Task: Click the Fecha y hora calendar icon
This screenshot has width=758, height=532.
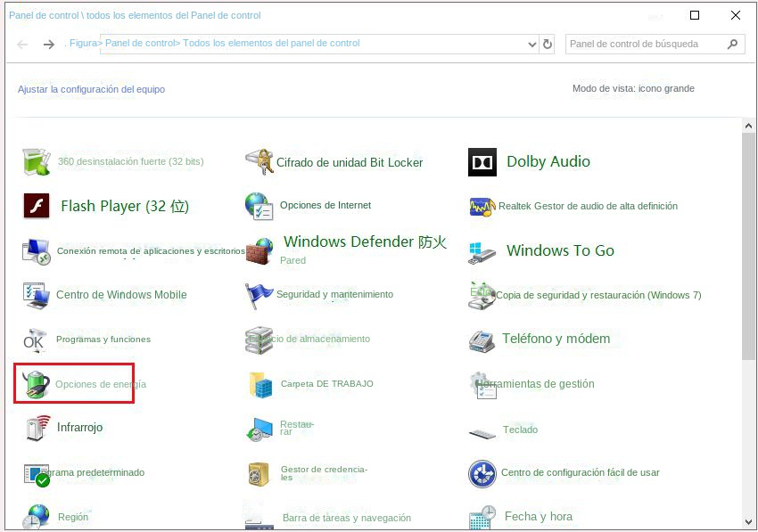Action: pyautogui.click(x=482, y=517)
